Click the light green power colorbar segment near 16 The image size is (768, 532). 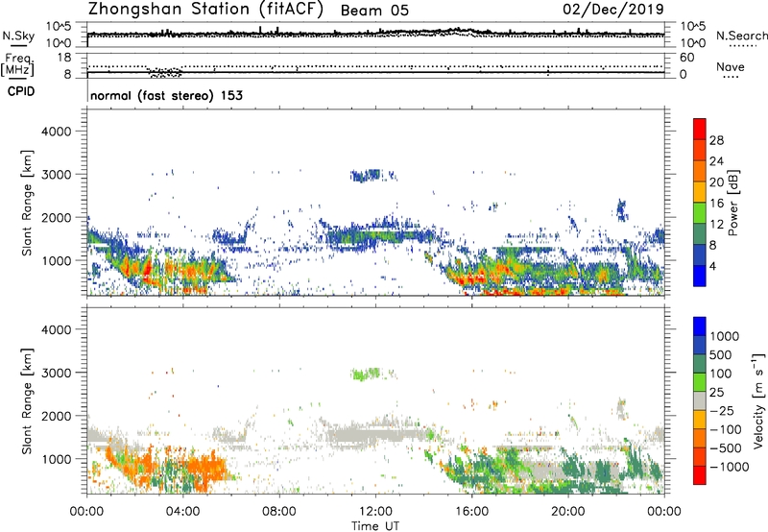[x=700, y=212]
